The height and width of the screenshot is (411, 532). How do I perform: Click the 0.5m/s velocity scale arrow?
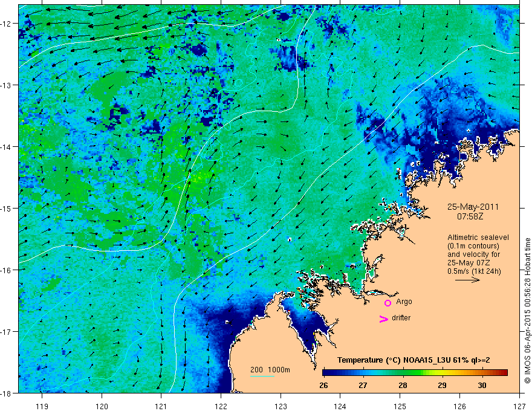467,280
